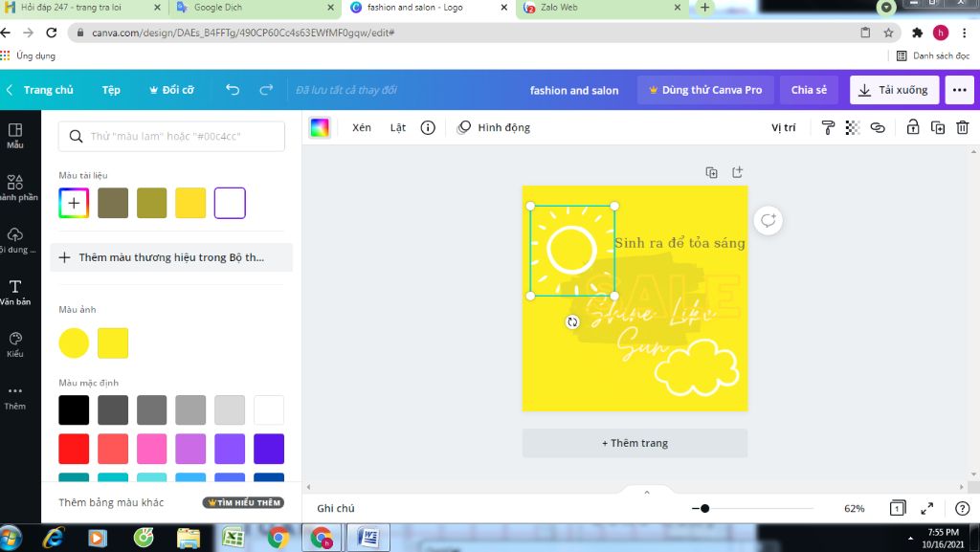Image resolution: width=980 pixels, height=552 pixels.
Task: Go back to Trang chủ home
Action: point(40,90)
